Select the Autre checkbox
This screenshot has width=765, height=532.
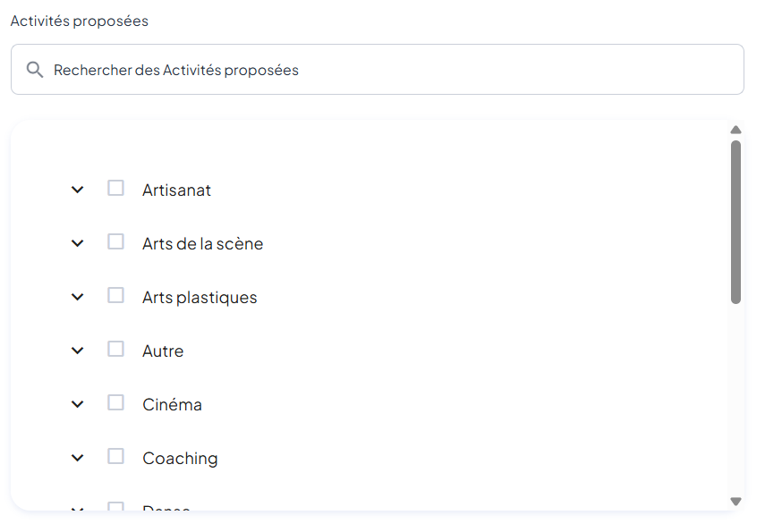click(x=115, y=349)
